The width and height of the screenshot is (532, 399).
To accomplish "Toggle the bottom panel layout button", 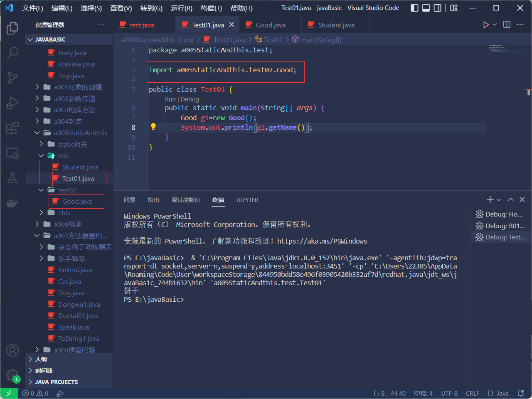I will pos(426,8).
